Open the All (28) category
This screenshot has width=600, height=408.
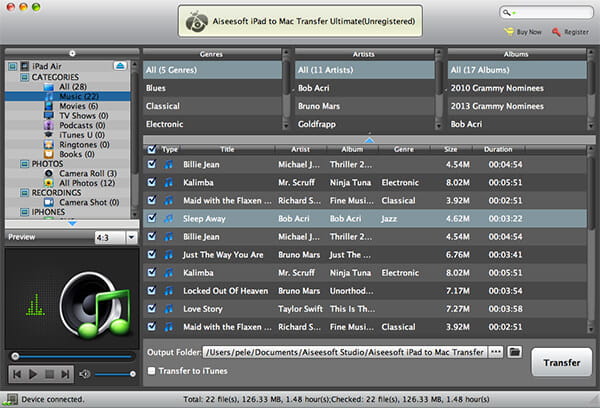[73, 87]
